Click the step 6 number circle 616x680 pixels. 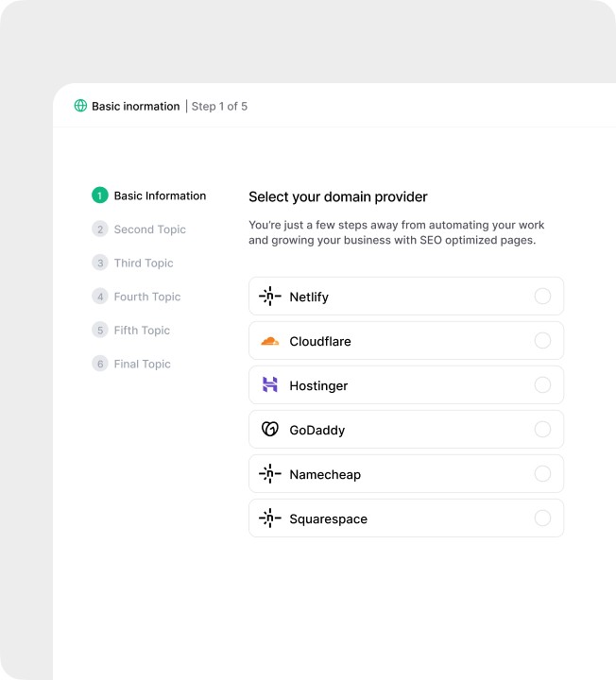pyautogui.click(x=100, y=364)
